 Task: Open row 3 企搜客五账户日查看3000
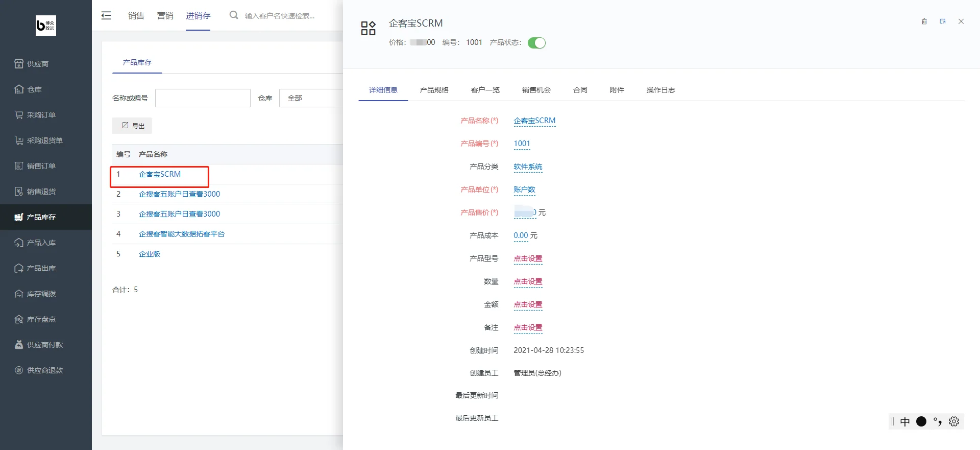click(x=179, y=214)
